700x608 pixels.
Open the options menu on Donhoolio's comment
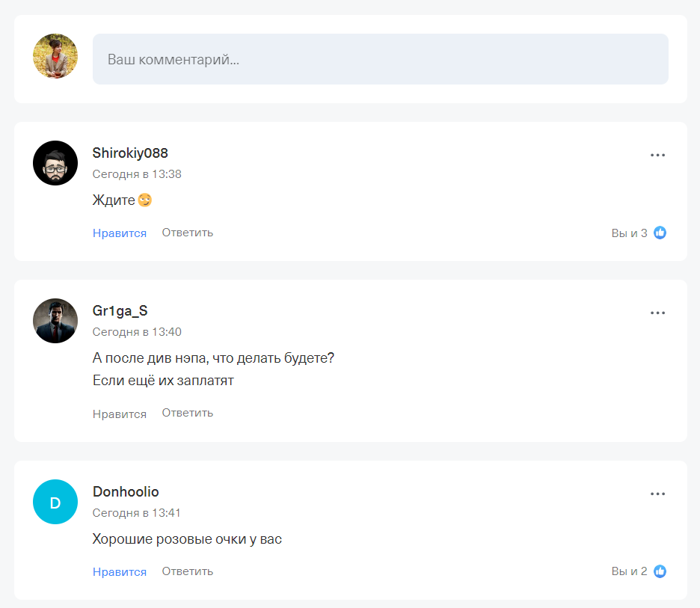click(x=657, y=494)
